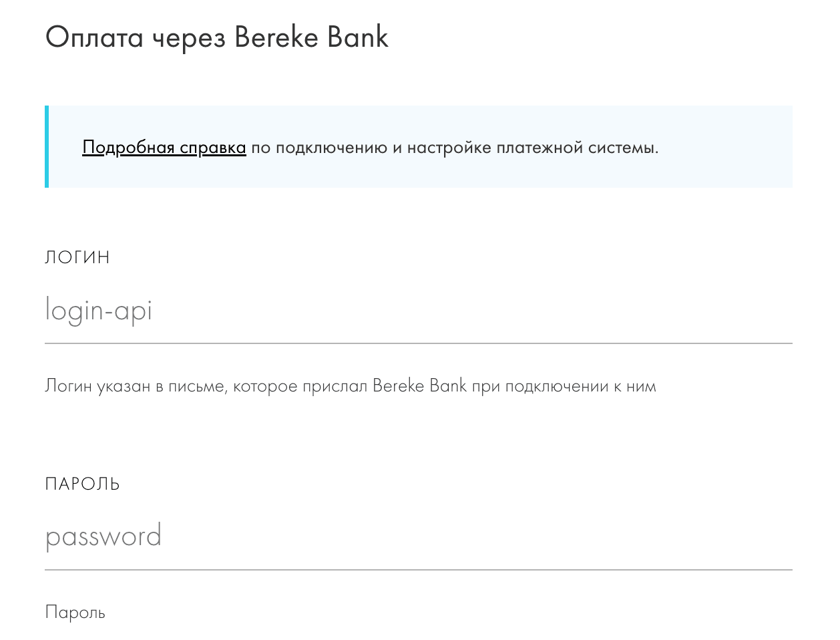Focus the login-api input field
The image size is (840, 640).
click(418, 311)
